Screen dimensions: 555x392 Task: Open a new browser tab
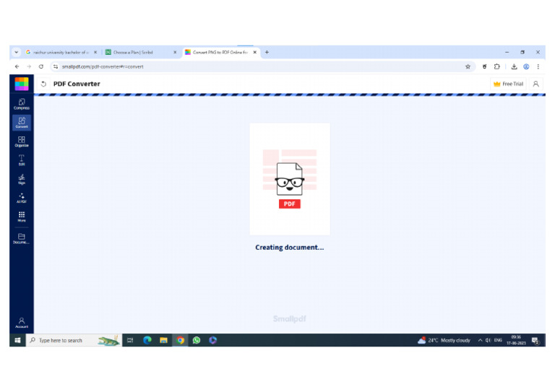(267, 52)
